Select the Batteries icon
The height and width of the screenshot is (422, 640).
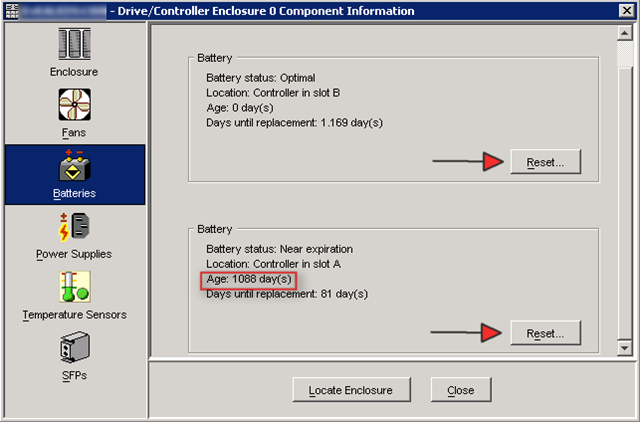click(x=74, y=173)
